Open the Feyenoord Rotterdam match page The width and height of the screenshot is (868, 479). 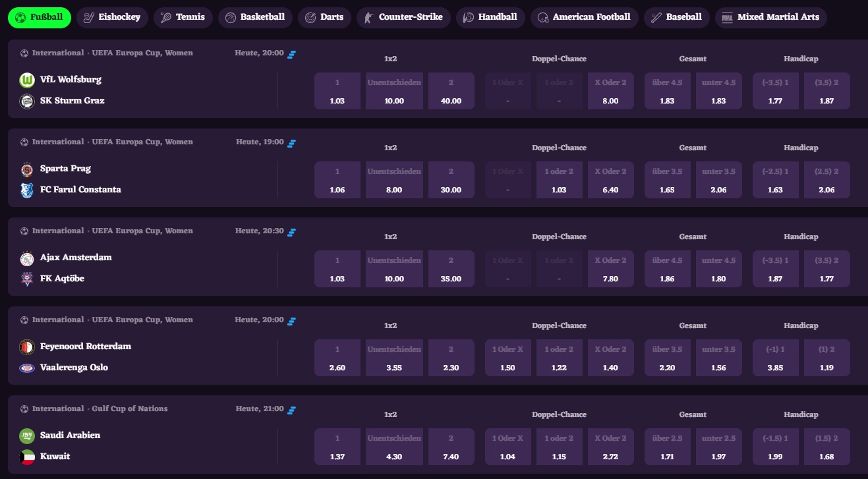[x=86, y=347]
